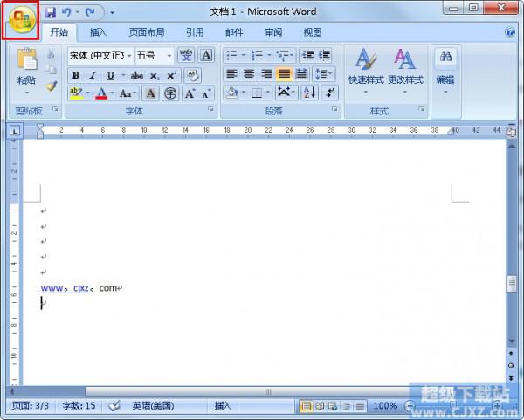Click the 英语(美国) language indicator
The width and height of the screenshot is (524, 420).
click(153, 406)
